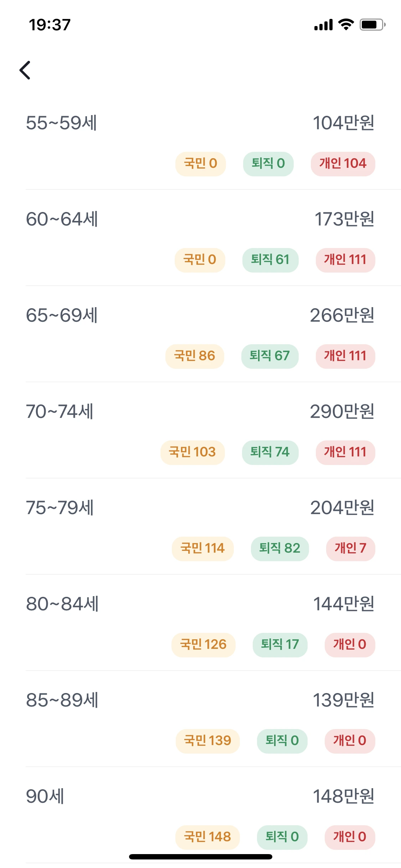Tap the Wi-Fi status icon

345,25
